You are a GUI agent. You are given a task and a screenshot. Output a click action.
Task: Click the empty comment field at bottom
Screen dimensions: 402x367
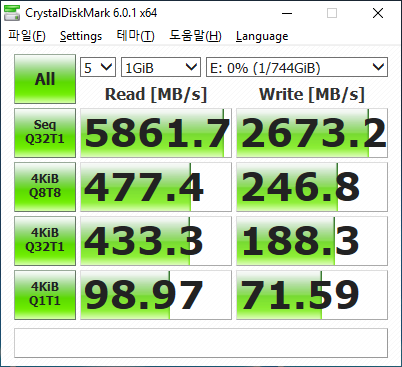(x=201, y=343)
